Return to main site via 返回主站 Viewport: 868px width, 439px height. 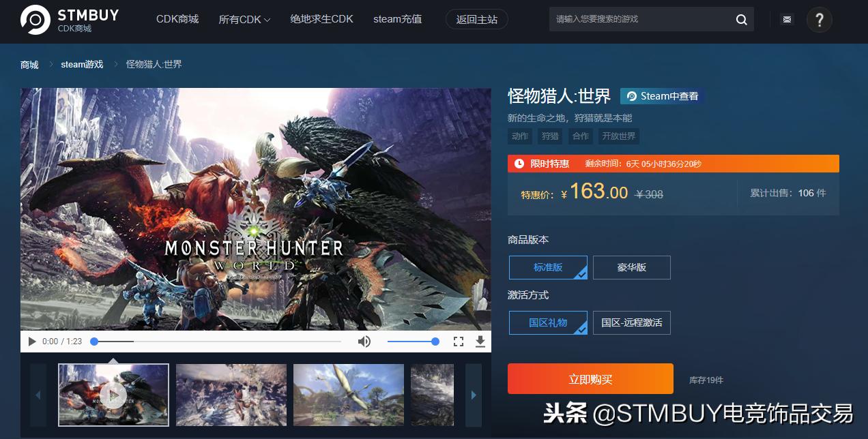tap(476, 19)
